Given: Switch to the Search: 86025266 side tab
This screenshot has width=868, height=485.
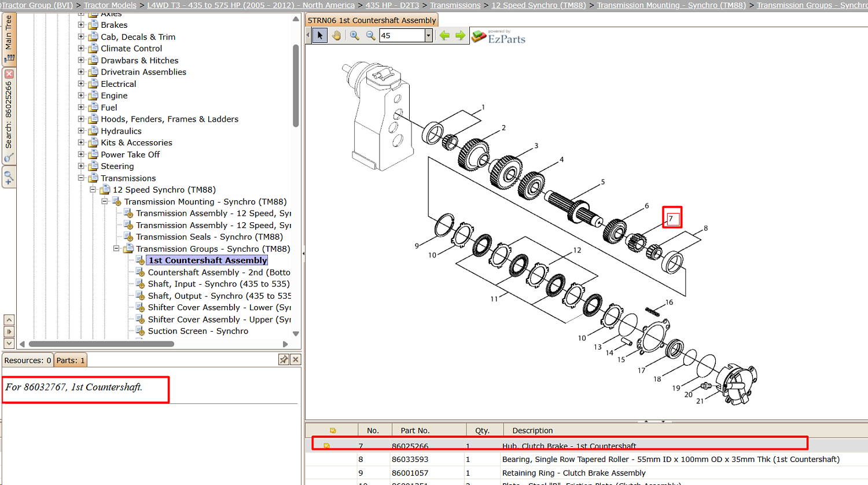Looking at the screenshot, I should [x=9, y=116].
